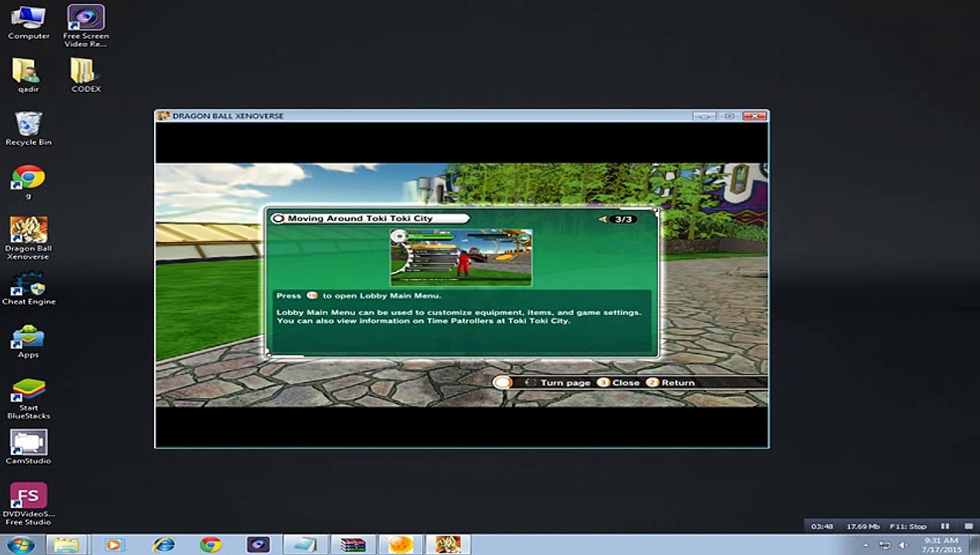Click the 17.69 Mb recording size readout
Screen dimensions: 980x555
(863, 526)
